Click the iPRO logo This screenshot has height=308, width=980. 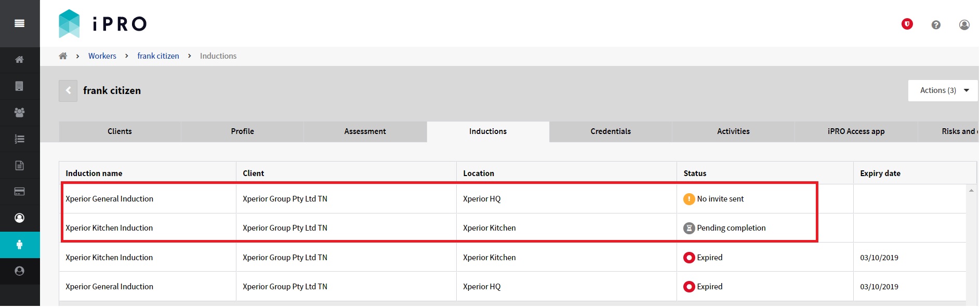pyautogui.click(x=103, y=24)
